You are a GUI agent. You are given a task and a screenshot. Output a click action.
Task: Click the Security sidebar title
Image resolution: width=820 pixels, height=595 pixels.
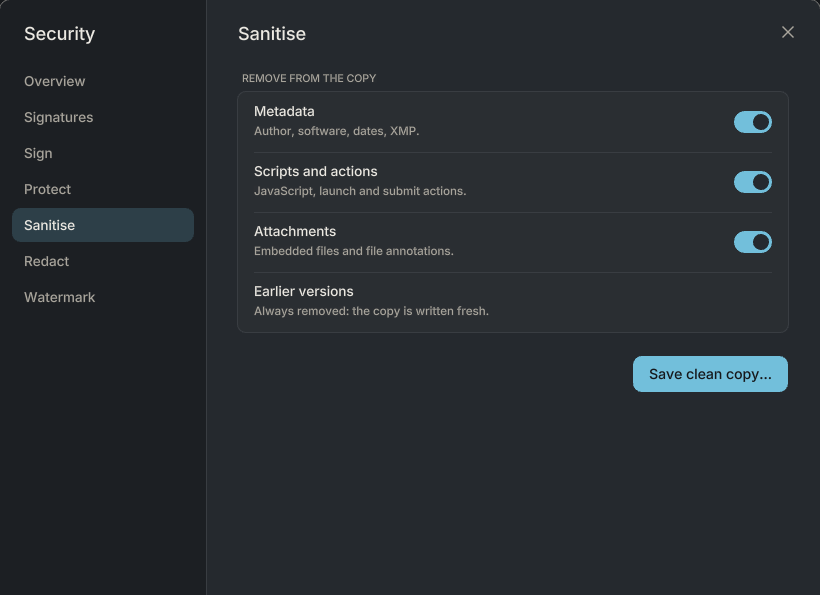60,34
